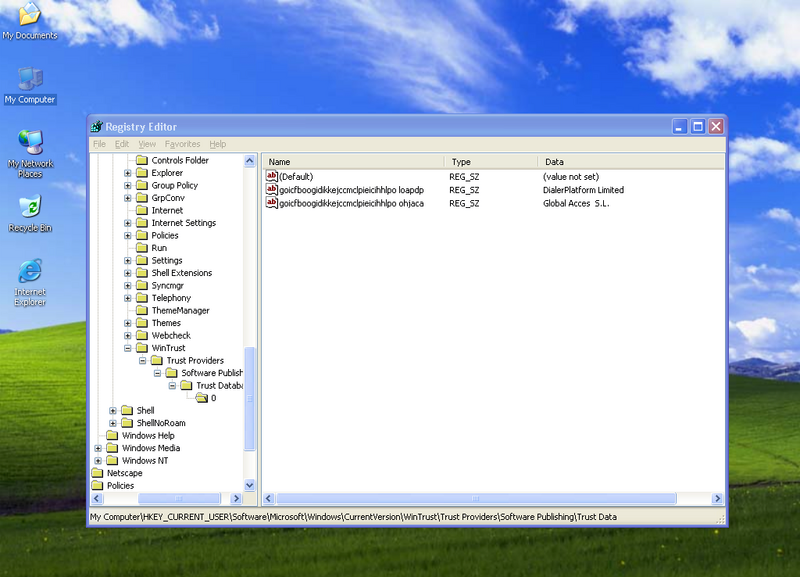Expand the Telephony key

click(x=128, y=298)
